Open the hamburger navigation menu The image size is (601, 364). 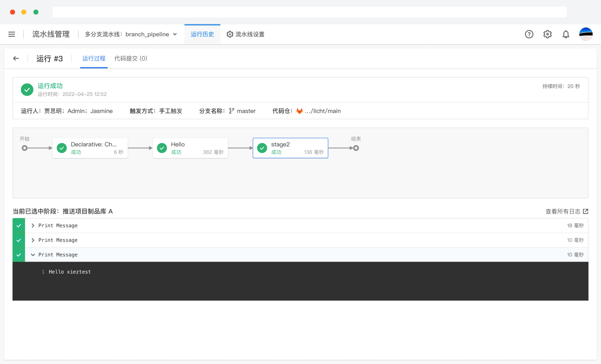(12, 34)
